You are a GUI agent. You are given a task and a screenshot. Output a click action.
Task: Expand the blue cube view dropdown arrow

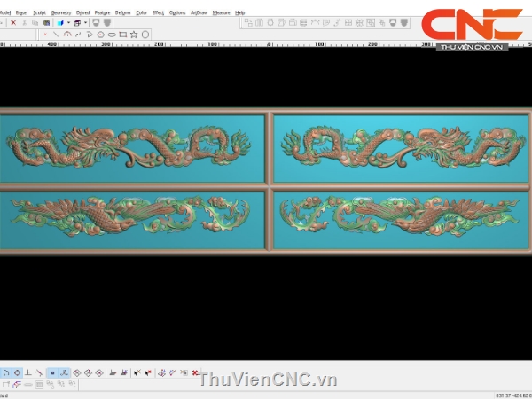point(69,22)
